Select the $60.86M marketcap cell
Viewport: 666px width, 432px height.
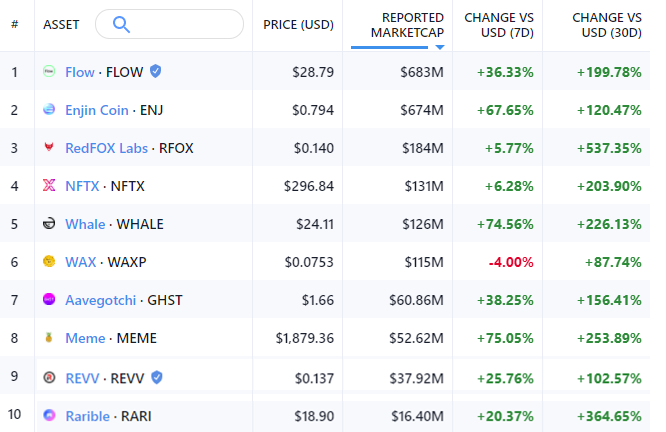click(416, 300)
